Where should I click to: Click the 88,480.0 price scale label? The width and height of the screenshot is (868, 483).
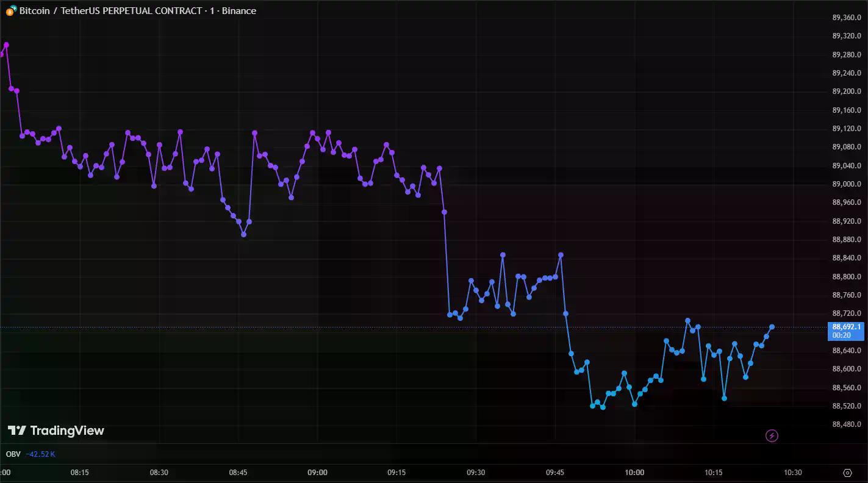tap(847, 424)
